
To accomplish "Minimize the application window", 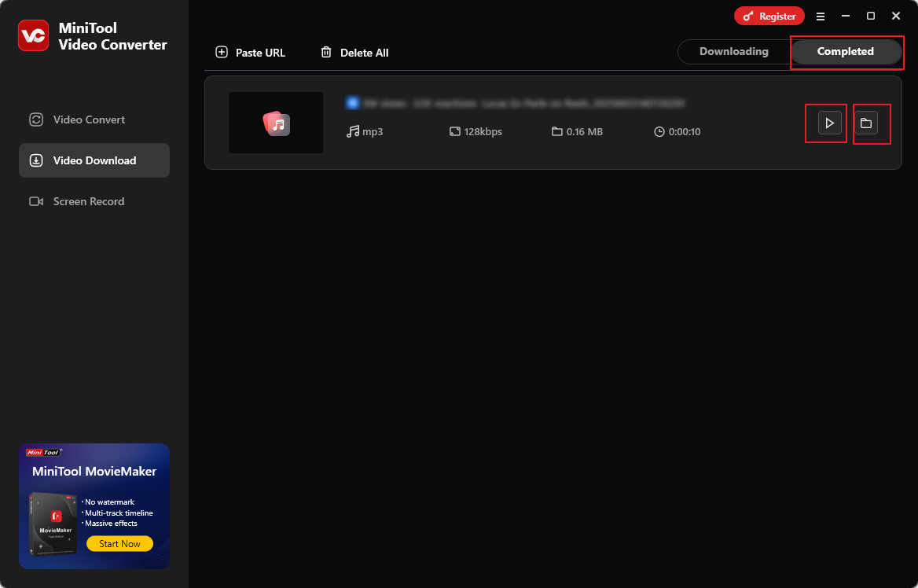I will click(x=846, y=17).
